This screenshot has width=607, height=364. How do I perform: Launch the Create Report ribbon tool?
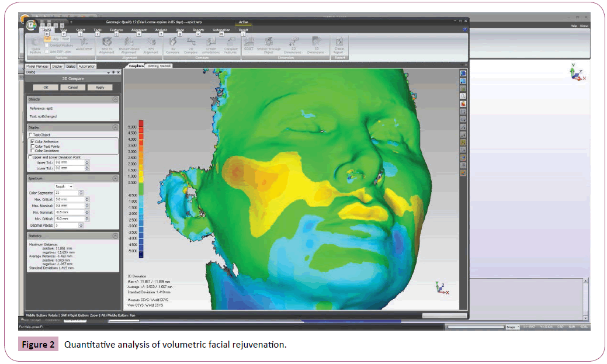click(x=339, y=43)
